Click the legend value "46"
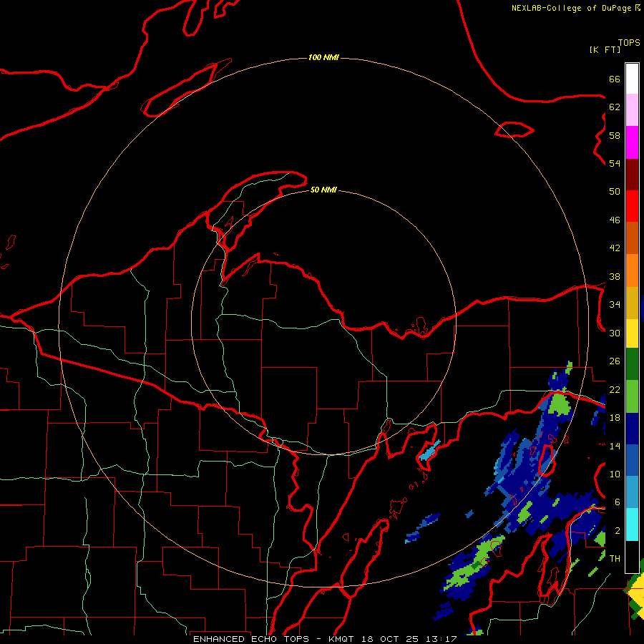Screen dimensions: 644x644 pyautogui.click(x=615, y=220)
